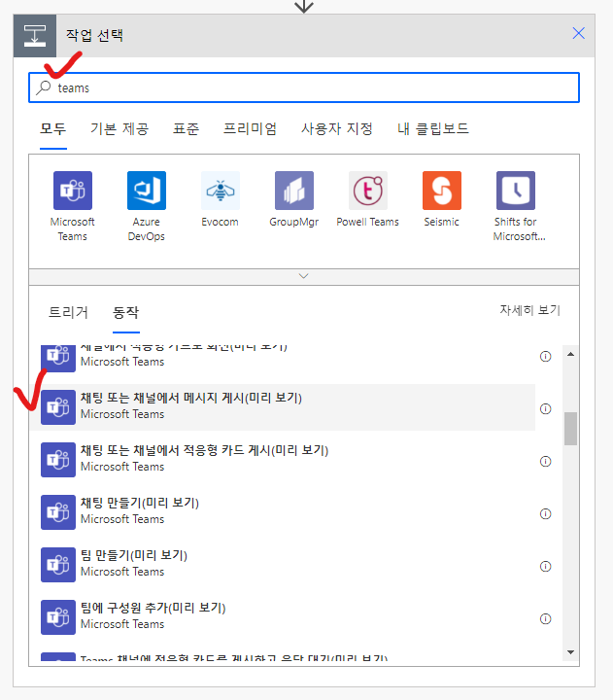Image resolution: width=613 pixels, height=700 pixels.
Task: Open Shifts for Microsoft Teams connector
Action: tap(516, 191)
